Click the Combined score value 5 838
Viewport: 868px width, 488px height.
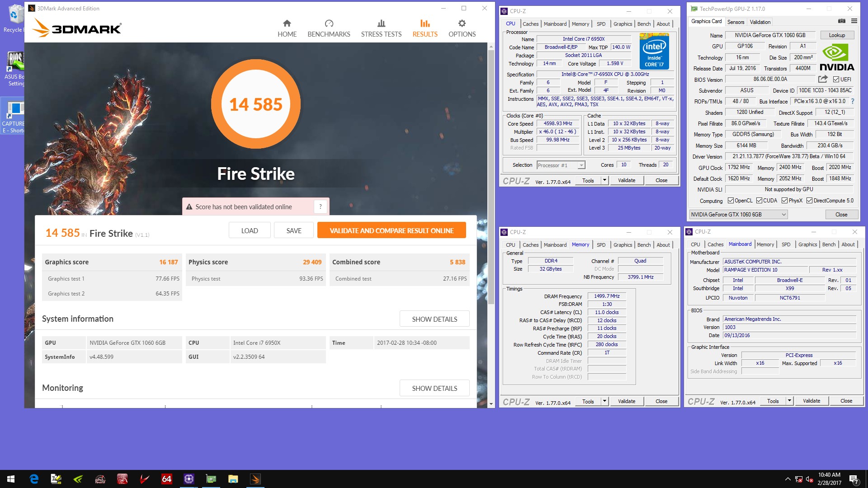457,262
